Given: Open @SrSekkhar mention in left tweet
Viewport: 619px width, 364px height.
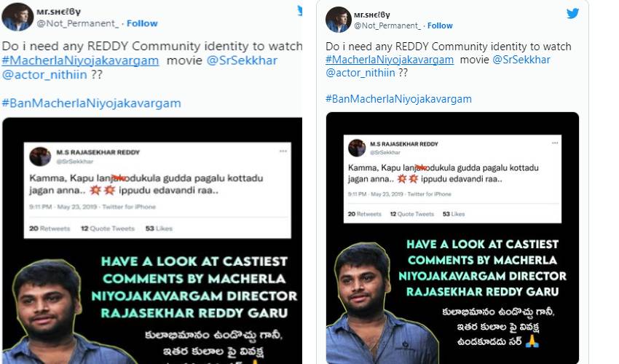Looking at the screenshot, I should coord(242,60).
